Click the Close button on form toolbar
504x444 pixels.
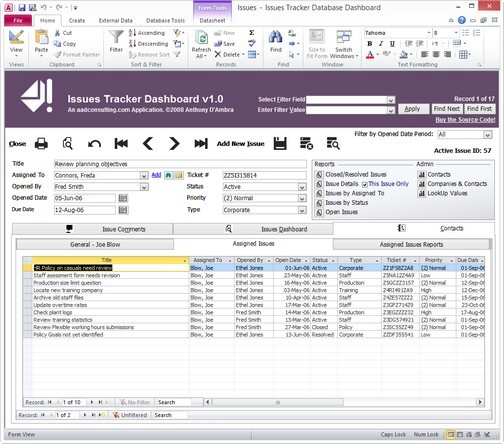coord(17,144)
